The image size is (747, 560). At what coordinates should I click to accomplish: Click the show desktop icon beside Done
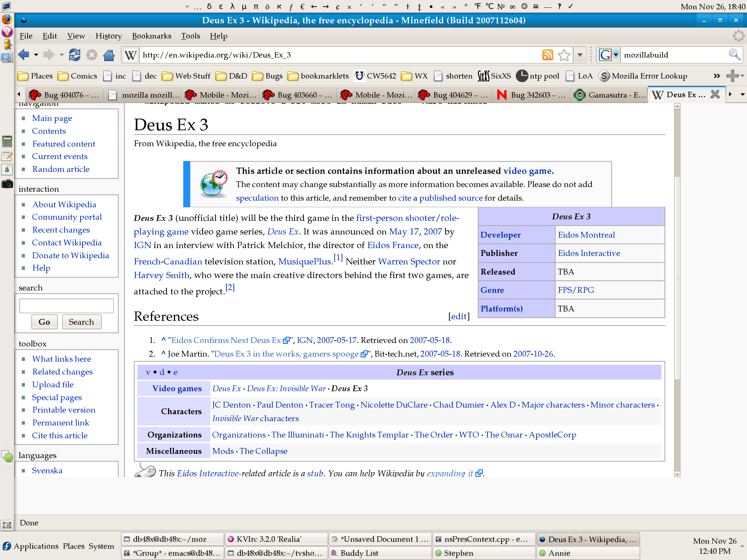(7, 525)
